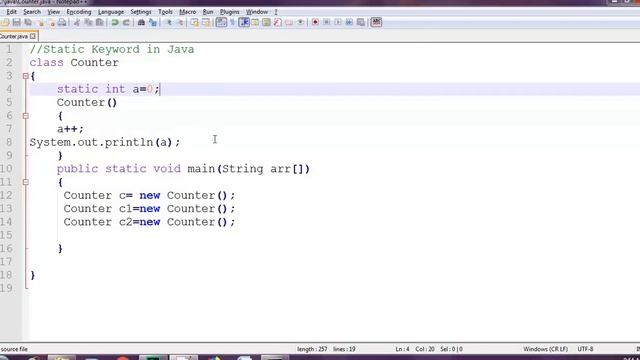Image resolution: width=640 pixels, height=360 pixels.
Task: Open the Tools menu
Action: 165,12
